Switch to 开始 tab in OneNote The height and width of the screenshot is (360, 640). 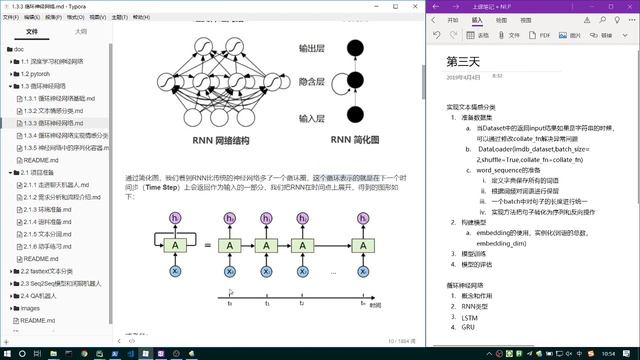pos(453,20)
